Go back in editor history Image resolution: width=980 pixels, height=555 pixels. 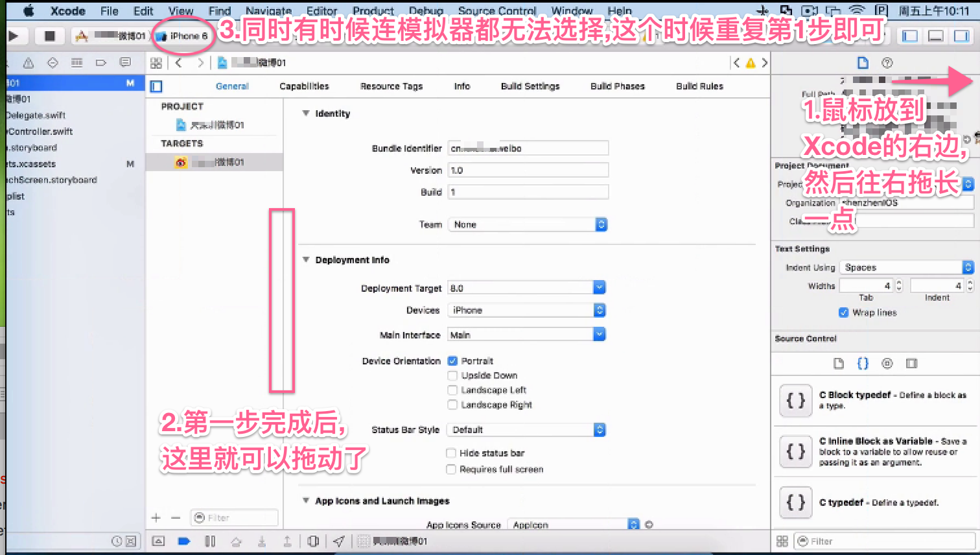pyautogui.click(x=179, y=63)
